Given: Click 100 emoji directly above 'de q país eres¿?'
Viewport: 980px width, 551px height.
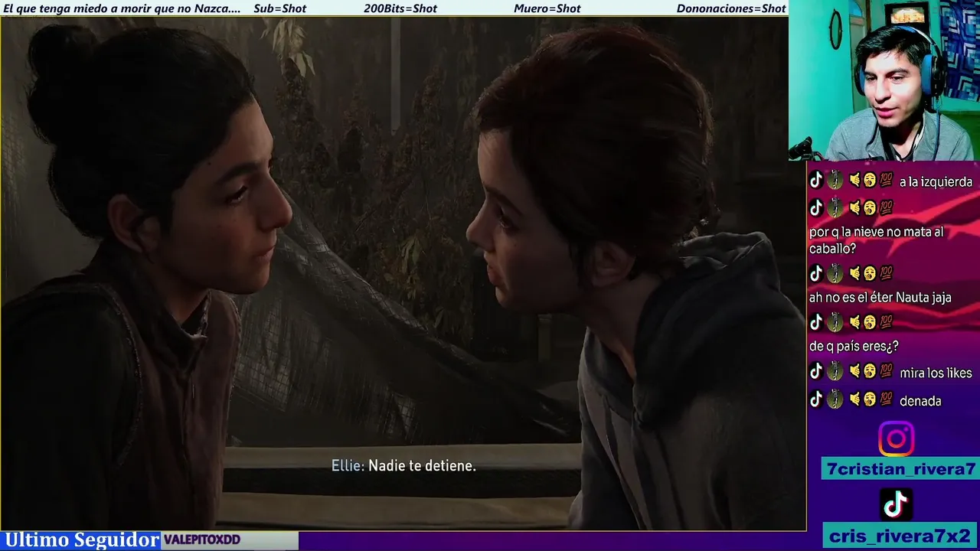Looking at the screenshot, I should [886, 321].
